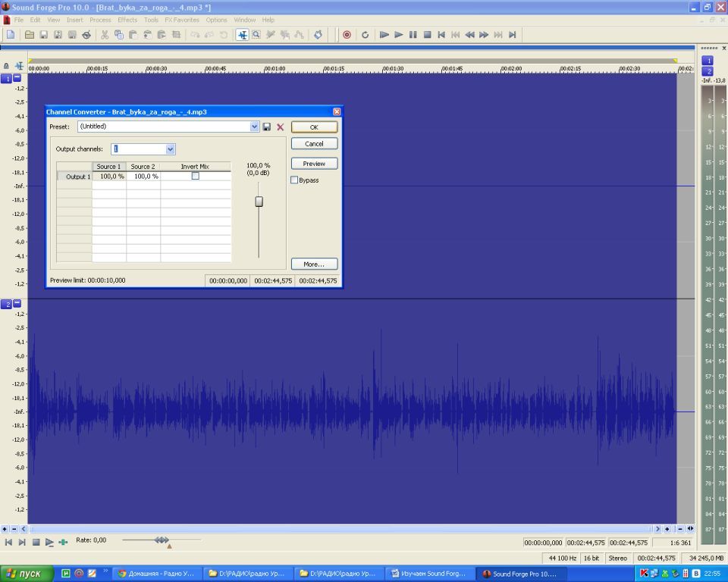Open the Preset dropdown list
The image size is (728, 582).
(x=255, y=127)
